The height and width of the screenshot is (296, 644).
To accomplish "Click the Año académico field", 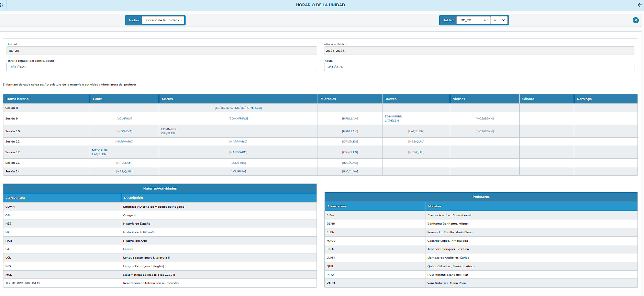I will pyautogui.click(x=479, y=51).
